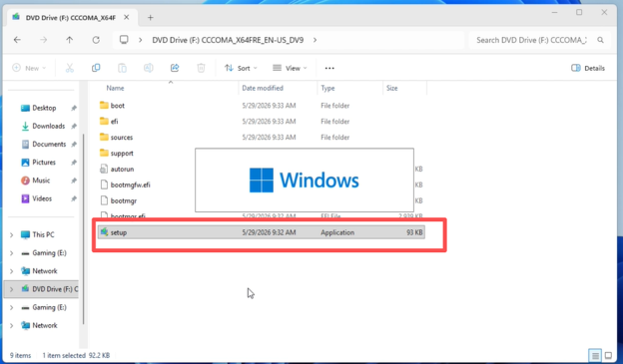
Task: Switch to details list view icon in status bar
Action: click(x=595, y=355)
